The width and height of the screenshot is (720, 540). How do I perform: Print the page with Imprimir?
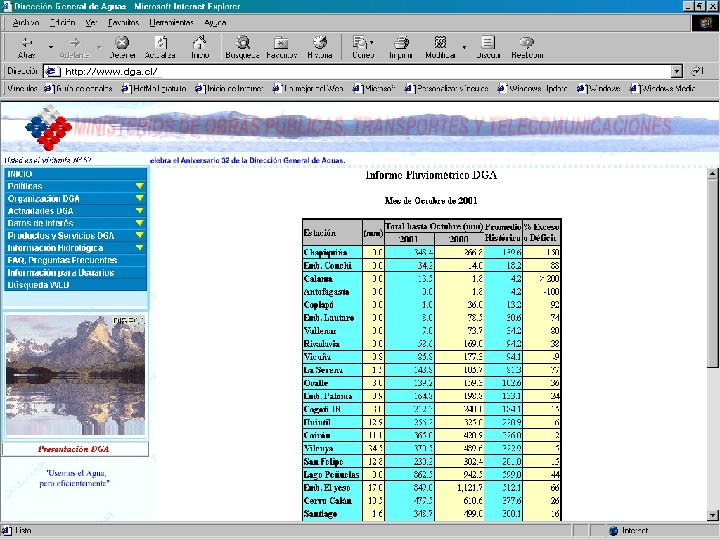[x=401, y=47]
